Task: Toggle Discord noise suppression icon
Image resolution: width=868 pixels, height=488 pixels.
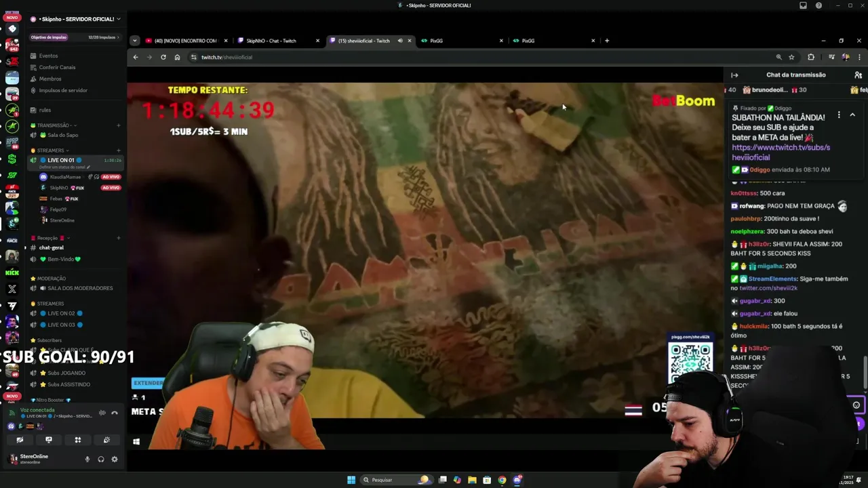Action: (x=102, y=413)
